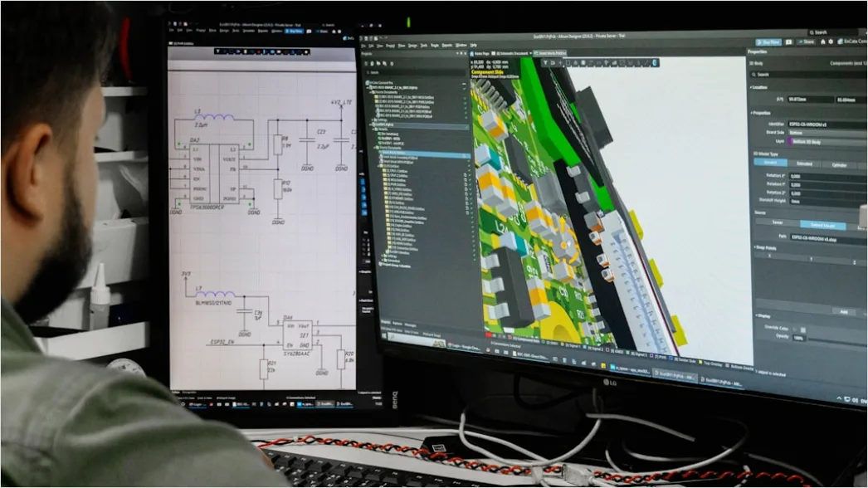Collapse the Variants folder in Projects tree
The width and height of the screenshot is (868, 488).
(373, 129)
